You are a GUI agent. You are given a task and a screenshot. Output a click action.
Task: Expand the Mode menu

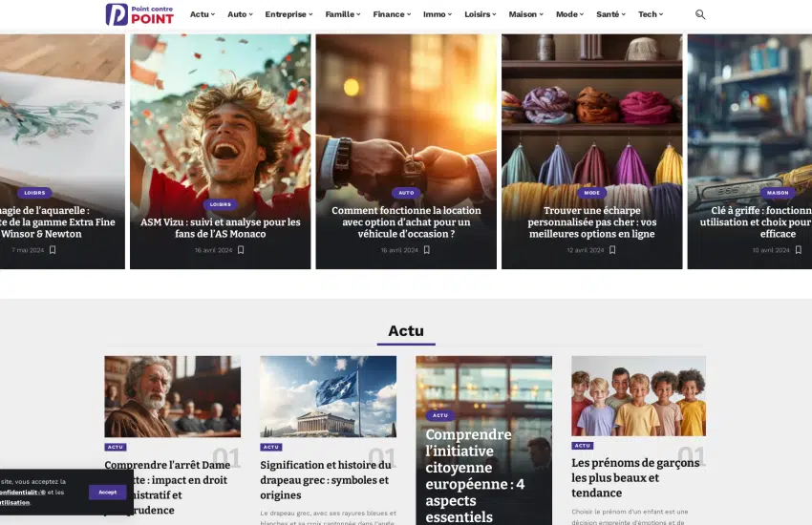click(x=569, y=14)
